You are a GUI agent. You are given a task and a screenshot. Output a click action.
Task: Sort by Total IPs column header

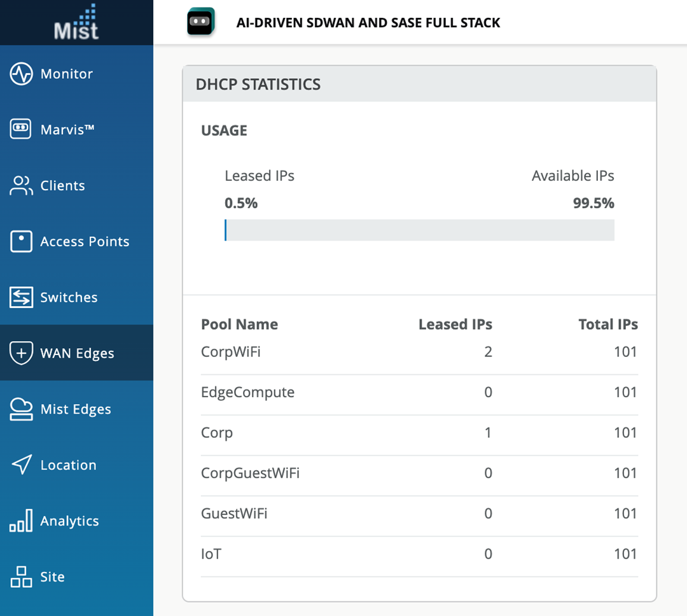click(607, 325)
